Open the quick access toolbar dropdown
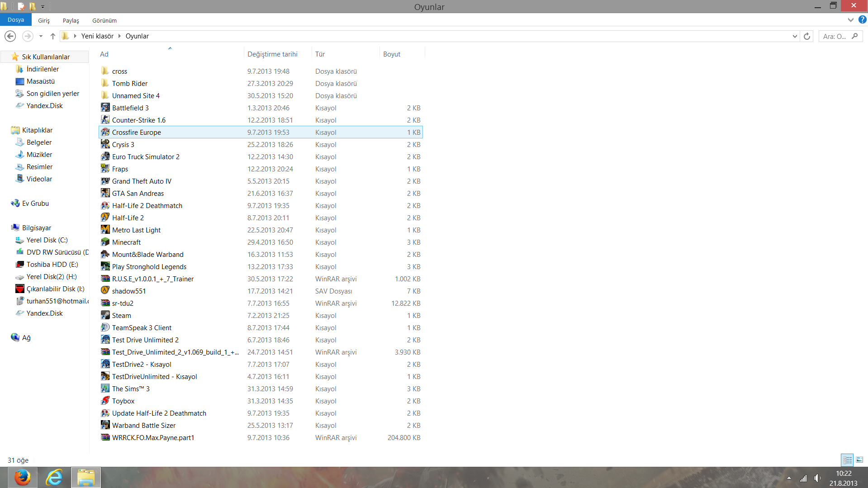Image resolution: width=868 pixels, height=488 pixels. (x=43, y=7)
